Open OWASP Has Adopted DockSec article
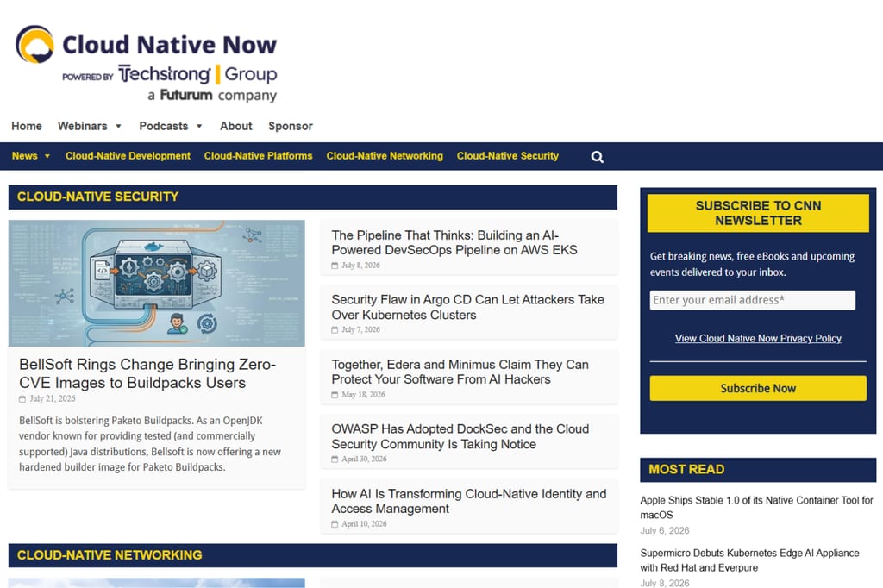883x588 pixels. pos(460,436)
